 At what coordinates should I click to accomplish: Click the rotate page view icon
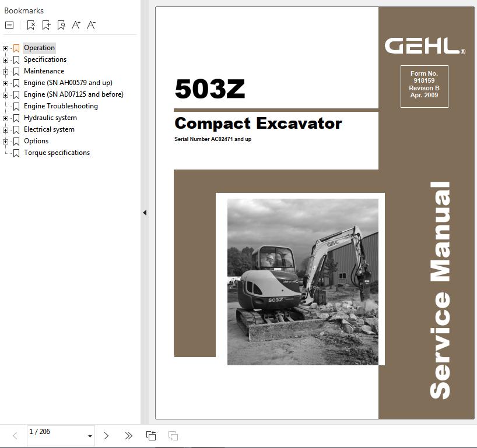[151, 436]
